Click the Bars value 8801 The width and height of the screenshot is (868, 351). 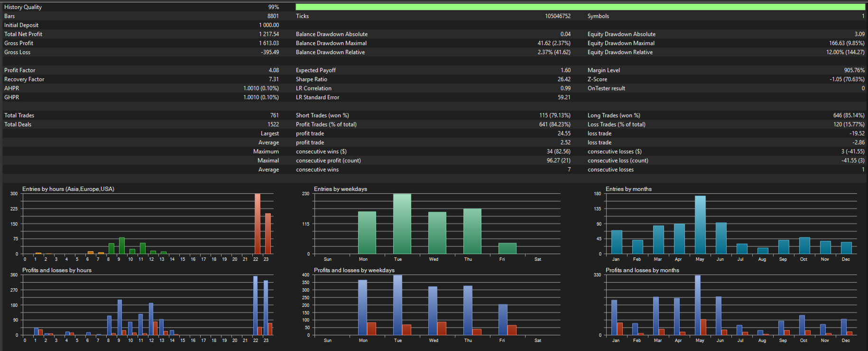(273, 16)
